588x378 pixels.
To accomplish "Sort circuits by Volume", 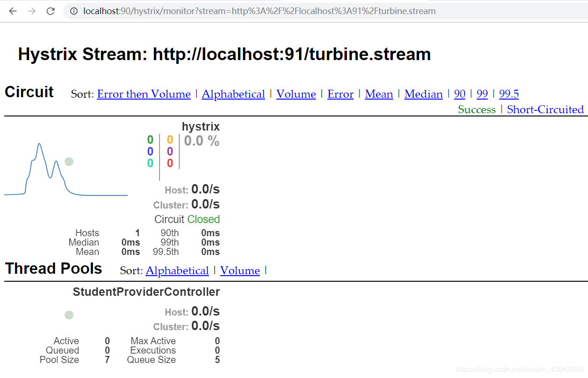I will tap(296, 94).
